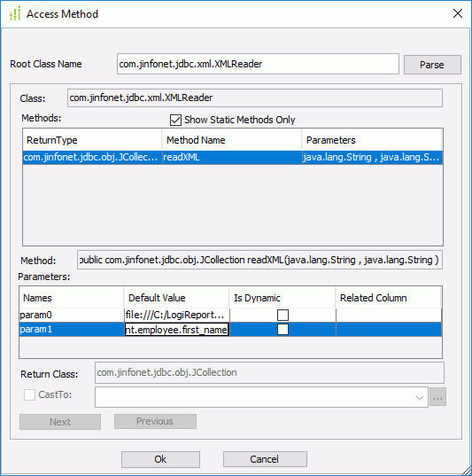Viewport: 472px width, 476px height.
Task: Click the Method Name column header
Action: click(x=232, y=140)
